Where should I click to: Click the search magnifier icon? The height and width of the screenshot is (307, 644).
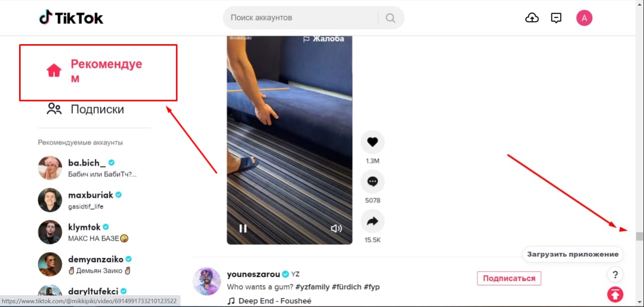(390, 18)
